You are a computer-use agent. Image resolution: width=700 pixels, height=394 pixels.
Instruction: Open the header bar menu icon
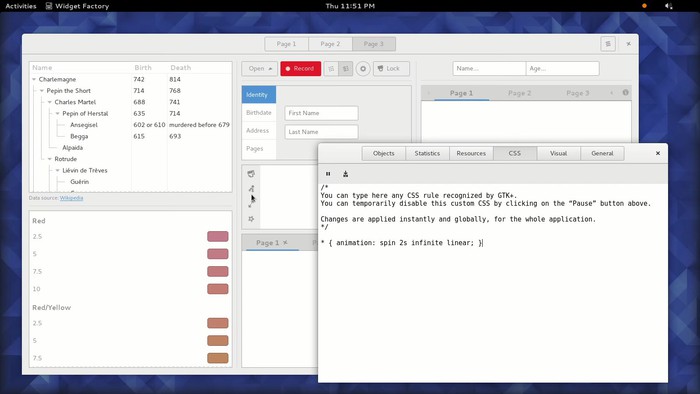coord(608,44)
